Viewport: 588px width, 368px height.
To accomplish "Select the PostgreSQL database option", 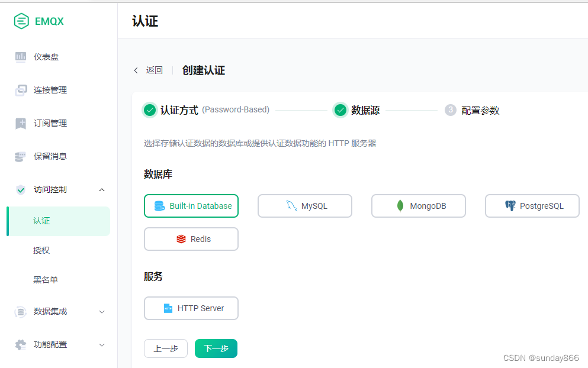I will [x=531, y=205].
